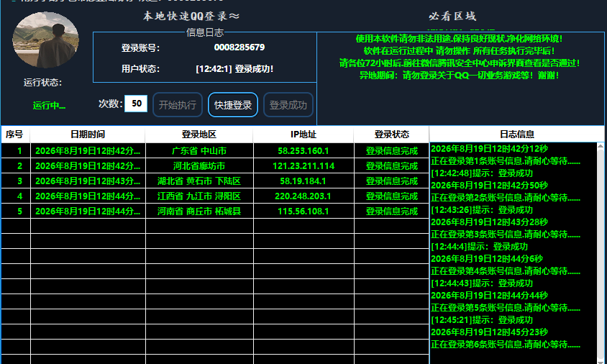
Task: Click IP address 115.56.108.1
Action: click(x=303, y=211)
